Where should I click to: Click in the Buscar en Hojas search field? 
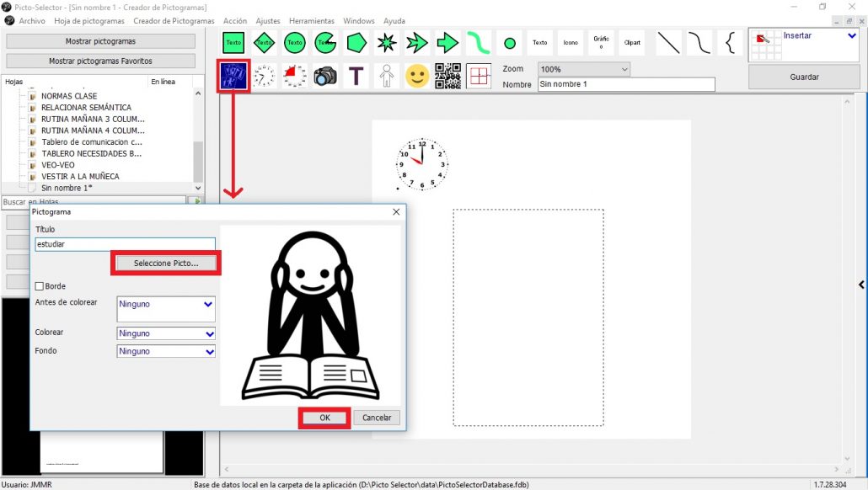point(93,202)
